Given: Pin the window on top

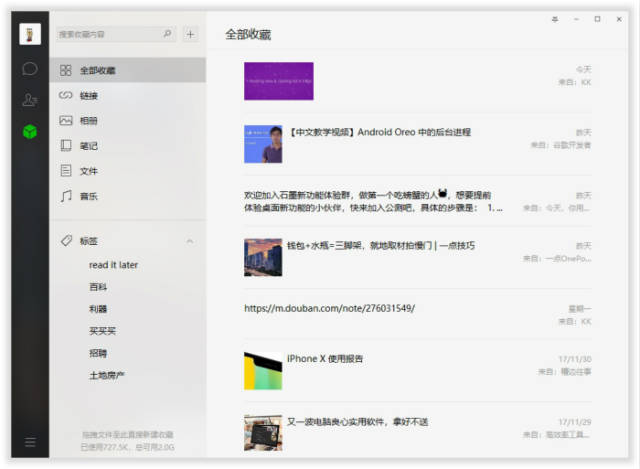Looking at the screenshot, I should tap(555, 19).
